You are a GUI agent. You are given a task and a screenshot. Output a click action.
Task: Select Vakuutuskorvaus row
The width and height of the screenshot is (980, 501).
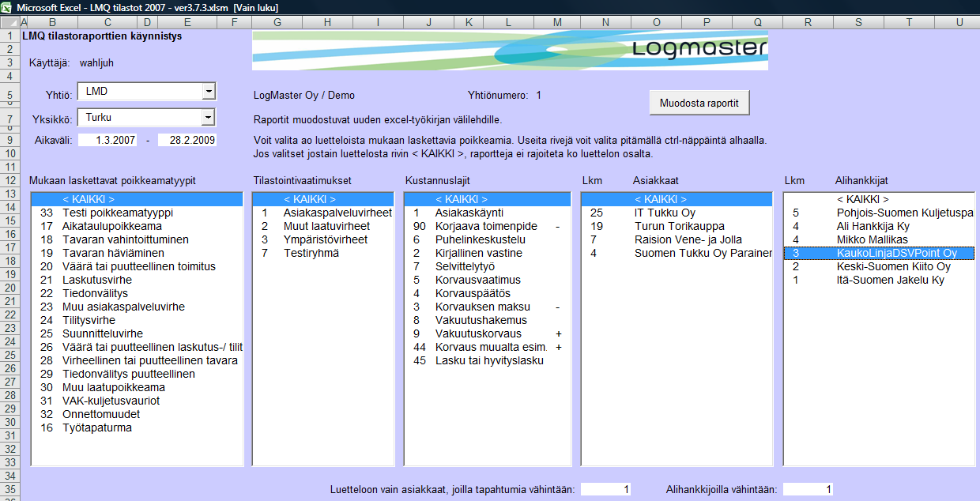click(x=487, y=334)
